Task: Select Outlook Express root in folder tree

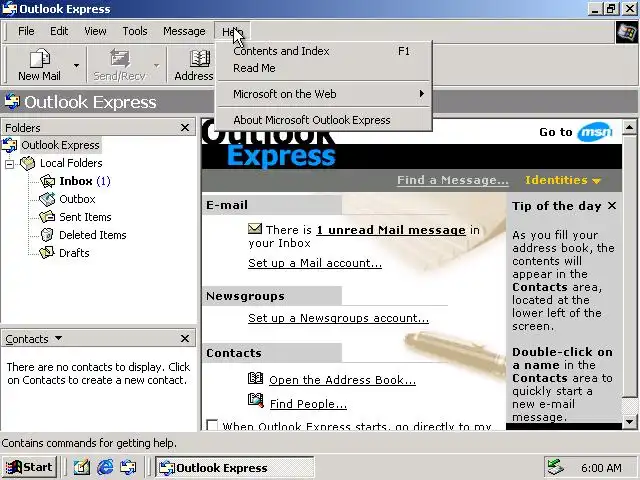Action: click(x=60, y=145)
